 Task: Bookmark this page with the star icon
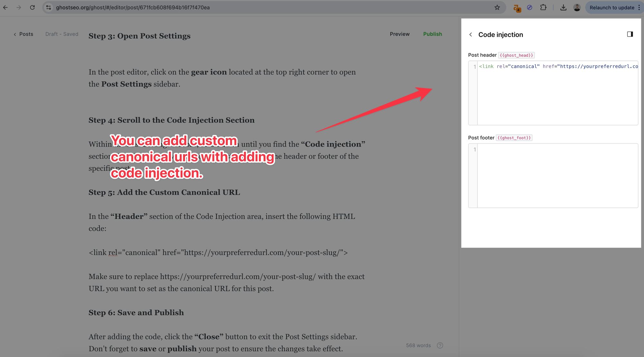[497, 7]
